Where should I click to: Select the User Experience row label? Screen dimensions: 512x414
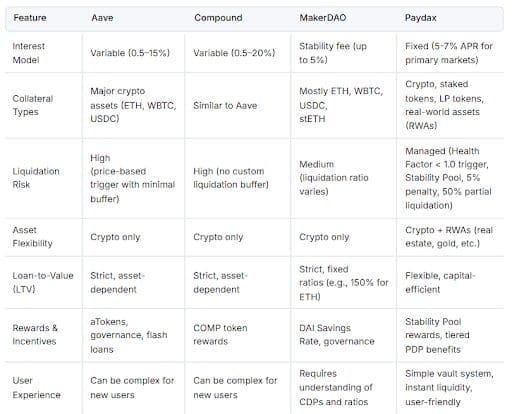36,388
